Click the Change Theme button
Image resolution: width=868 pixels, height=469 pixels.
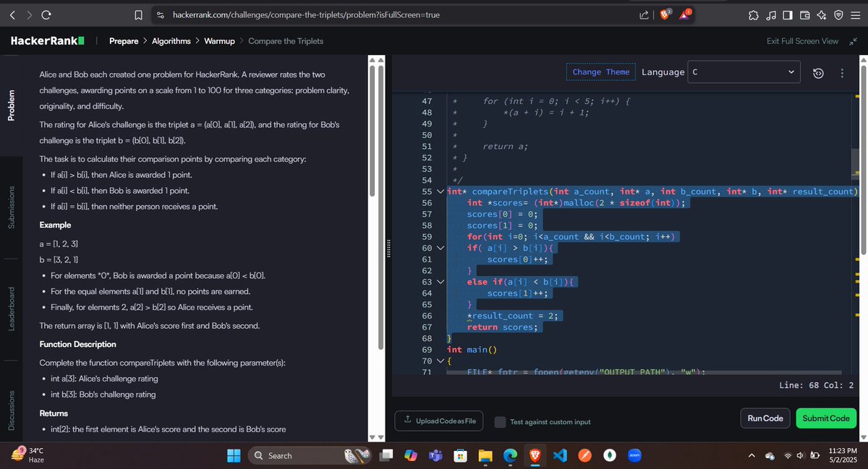[x=600, y=72]
